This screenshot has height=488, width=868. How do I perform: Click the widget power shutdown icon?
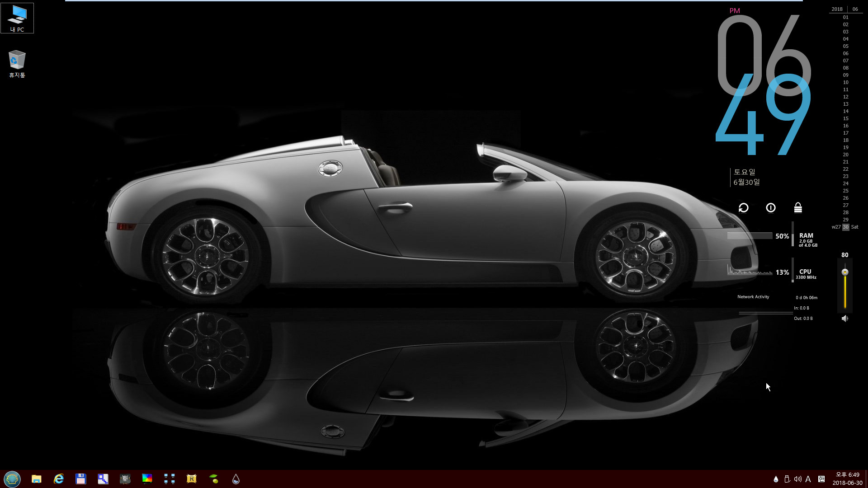(771, 207)
